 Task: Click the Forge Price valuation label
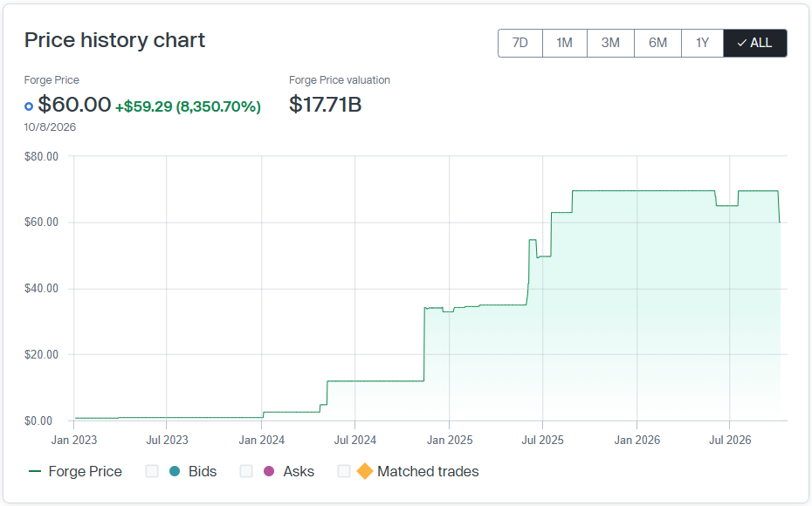click(x=339, y=80)
